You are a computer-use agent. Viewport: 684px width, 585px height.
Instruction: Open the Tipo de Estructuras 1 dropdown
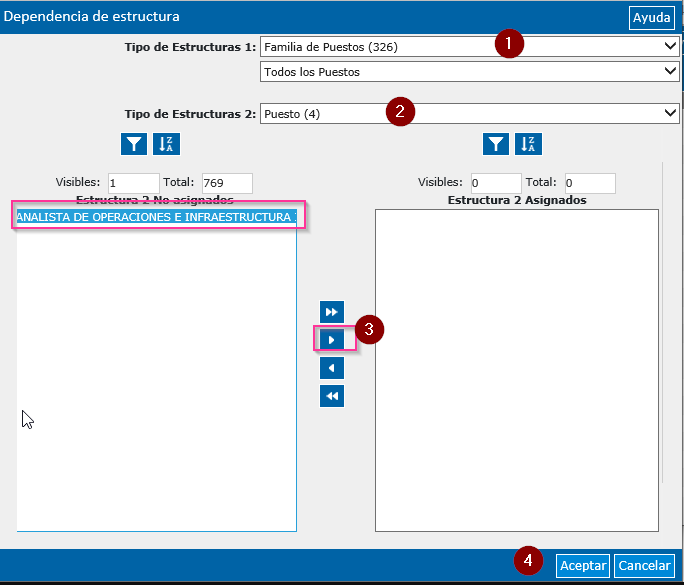469,47
